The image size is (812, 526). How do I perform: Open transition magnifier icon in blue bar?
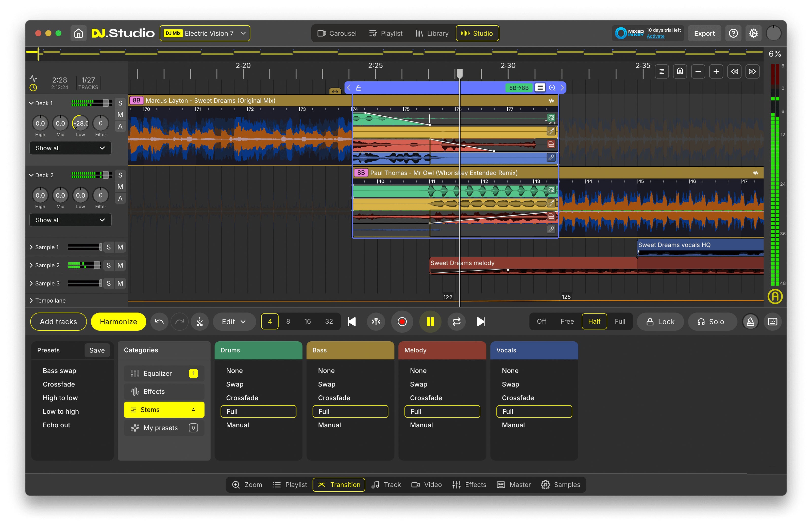[x=552, y=88]
